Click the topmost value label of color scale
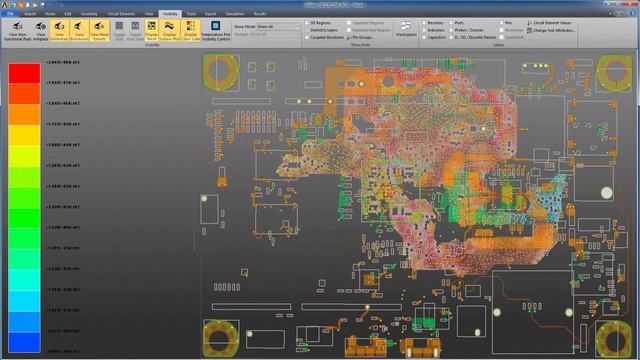 (63, 62)
